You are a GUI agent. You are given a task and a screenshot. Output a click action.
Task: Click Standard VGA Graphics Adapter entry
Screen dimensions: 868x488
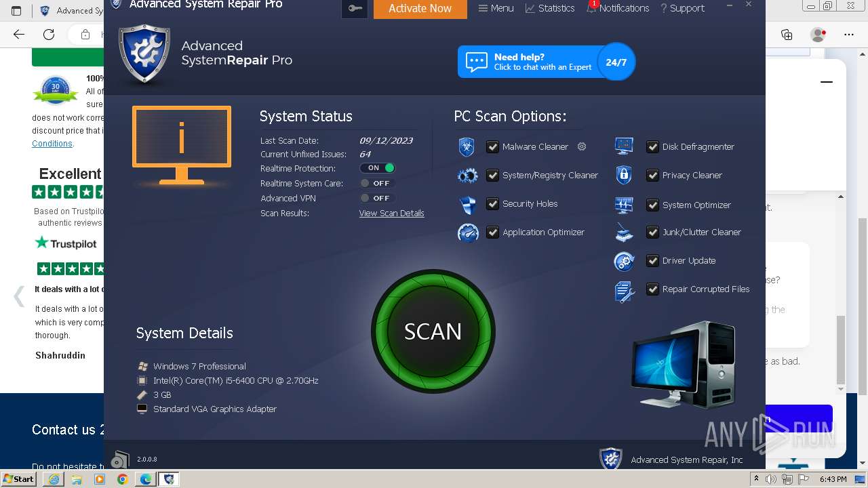tap(215, 409)
